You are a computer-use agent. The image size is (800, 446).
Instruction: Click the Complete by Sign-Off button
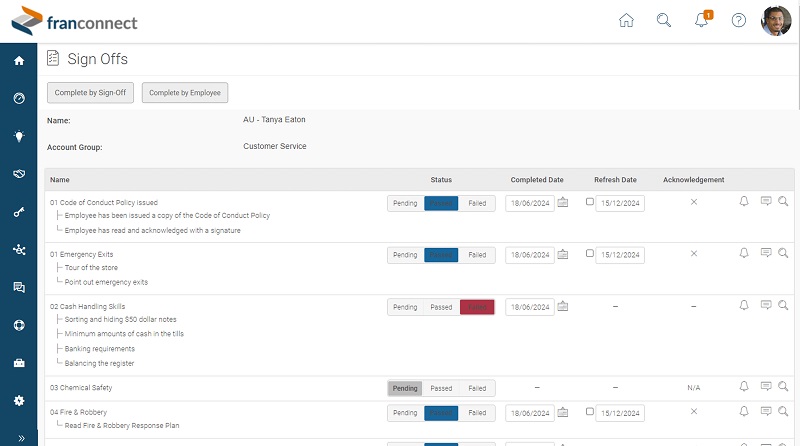pyautogui.click(x=90, y=93)
